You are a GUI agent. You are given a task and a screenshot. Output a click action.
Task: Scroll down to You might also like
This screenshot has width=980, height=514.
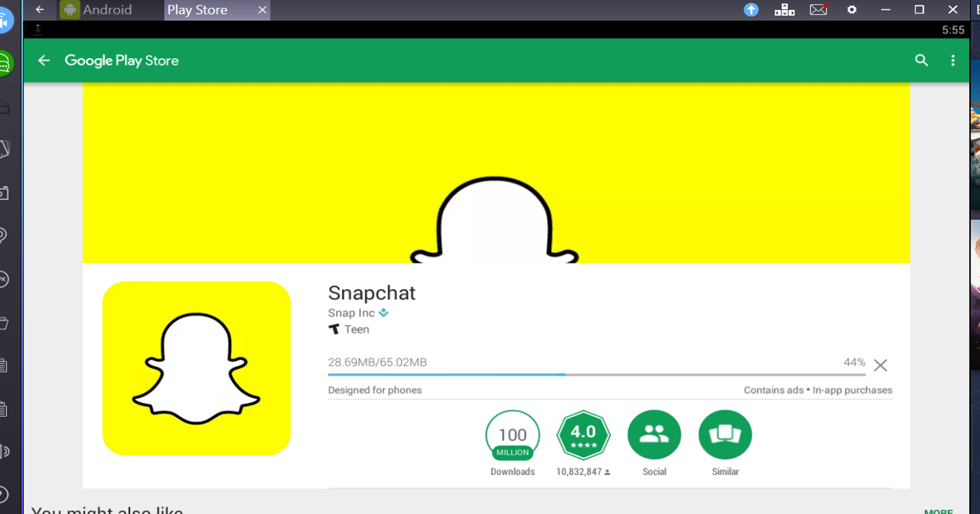(x=107, y=509)
